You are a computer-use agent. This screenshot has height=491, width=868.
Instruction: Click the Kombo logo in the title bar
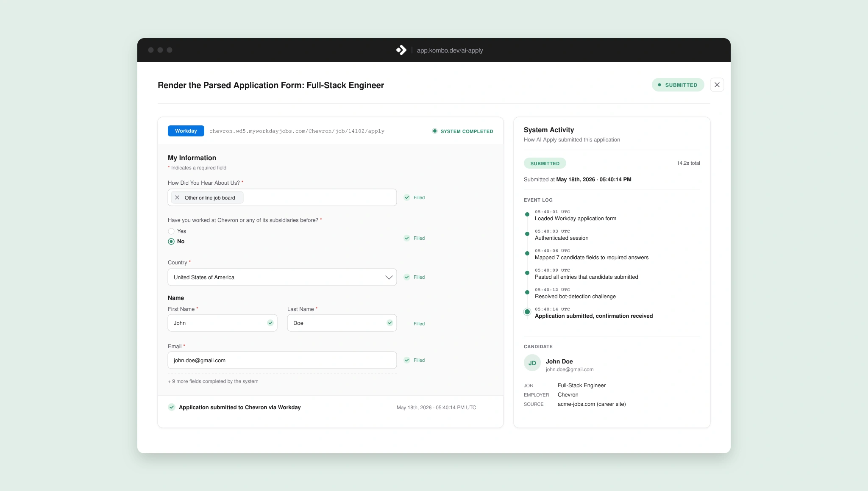click(x=401, y=50)
